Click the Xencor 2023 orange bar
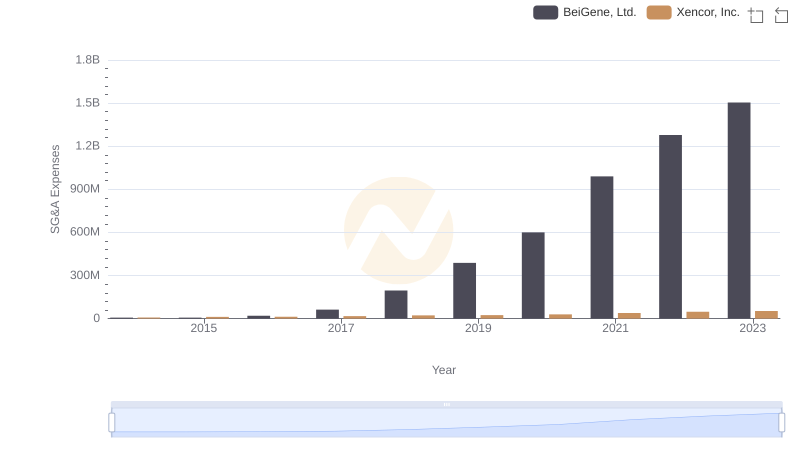Image resolution: width=800 pixels, height=461 pixels. (x=766, y=315)
